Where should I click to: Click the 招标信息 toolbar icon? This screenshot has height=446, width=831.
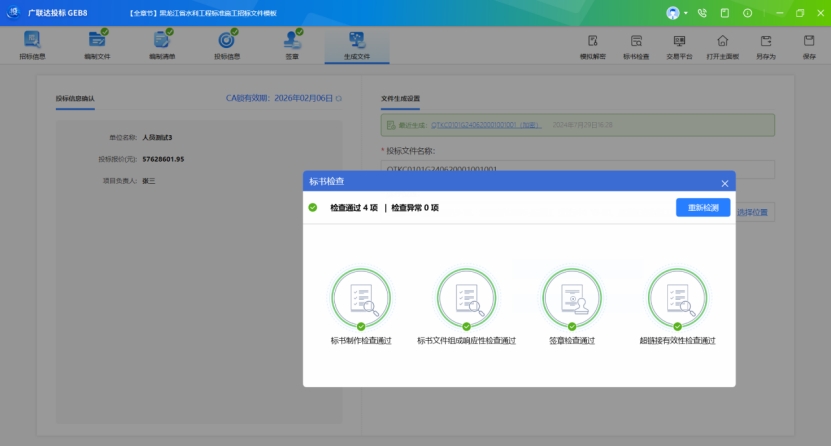point(32,41)
